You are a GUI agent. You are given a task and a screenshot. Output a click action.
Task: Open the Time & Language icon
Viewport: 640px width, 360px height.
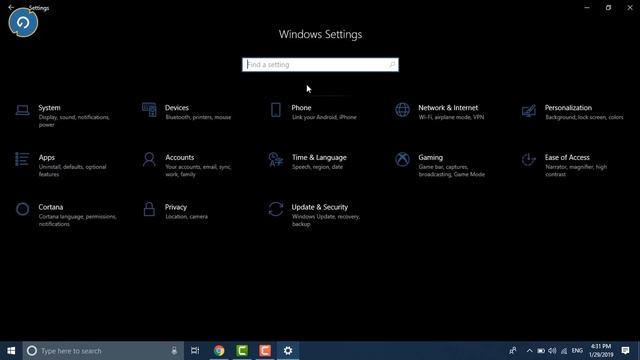click(276, 160)
